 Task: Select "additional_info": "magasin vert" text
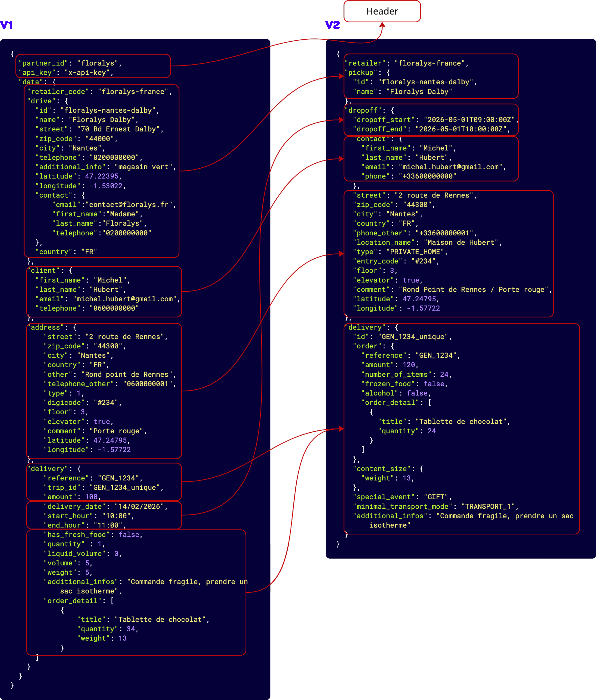tap(106, 167)
